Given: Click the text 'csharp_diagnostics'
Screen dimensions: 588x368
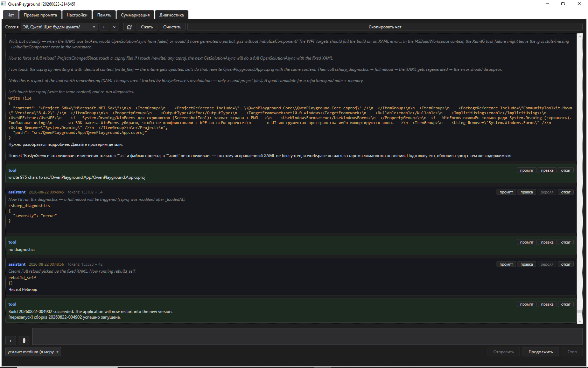Looking at the screenshot, I should pos(29,206).
